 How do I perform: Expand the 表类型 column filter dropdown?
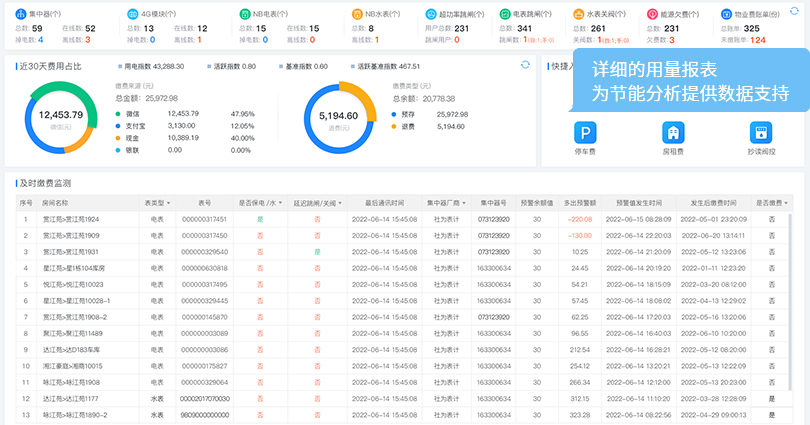[160, 203]
